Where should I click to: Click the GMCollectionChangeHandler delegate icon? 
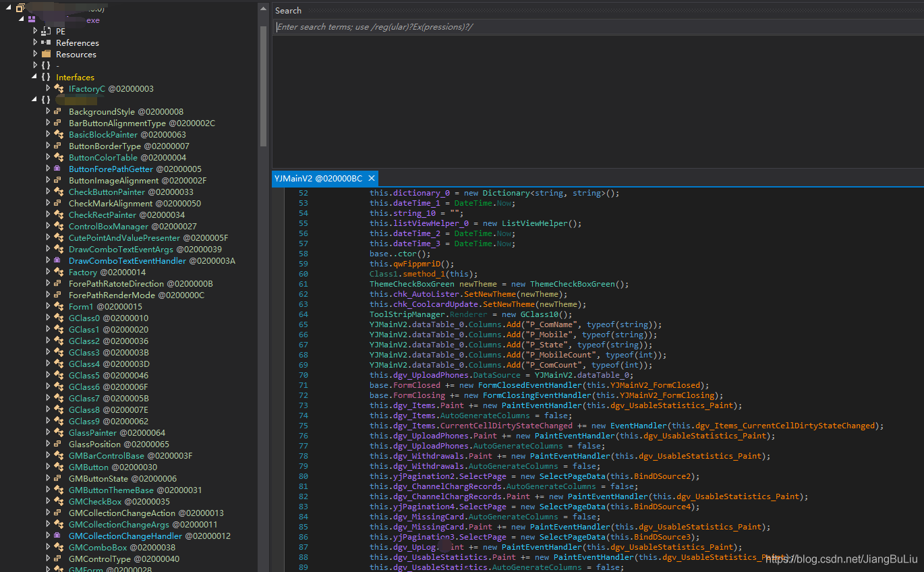pyautogui.click(x=59, y=536)
